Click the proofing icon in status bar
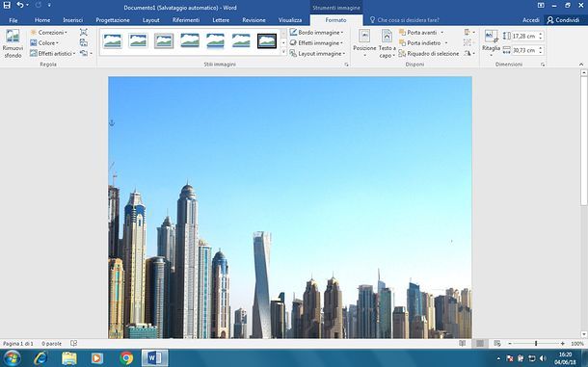588x367 pixels. (x=74, y=343)
